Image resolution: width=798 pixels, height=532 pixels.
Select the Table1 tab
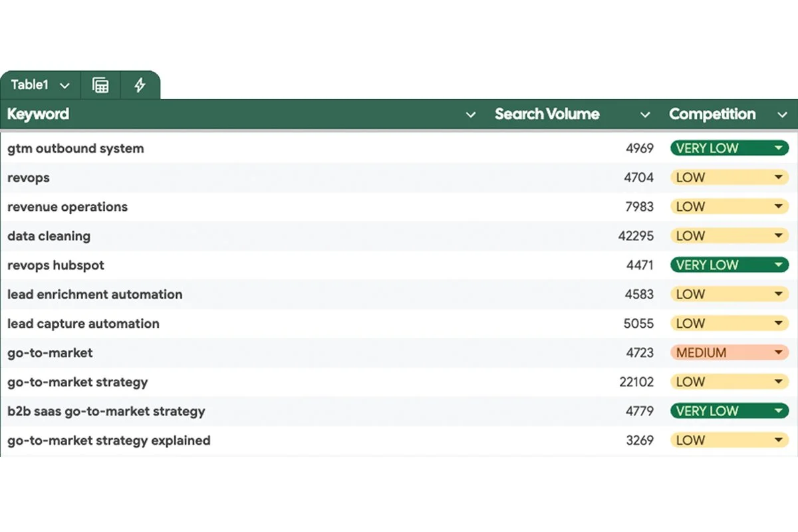(x=30, y=85)
